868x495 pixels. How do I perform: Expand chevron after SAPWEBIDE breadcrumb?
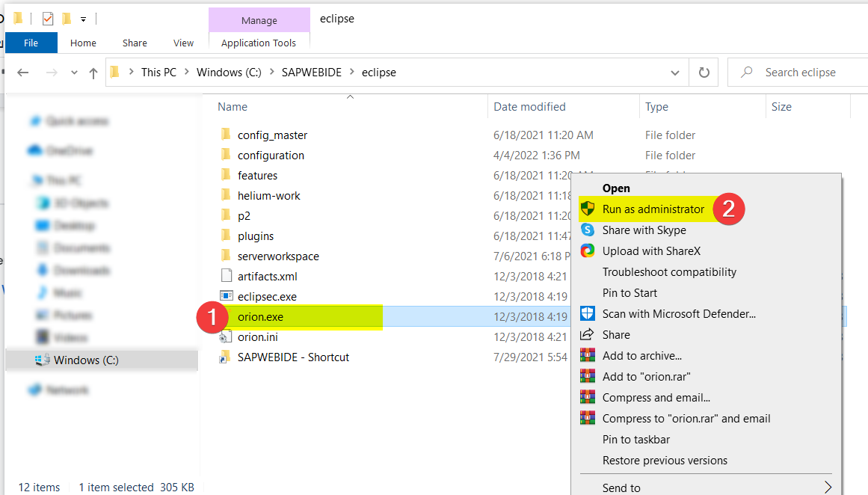352,72
